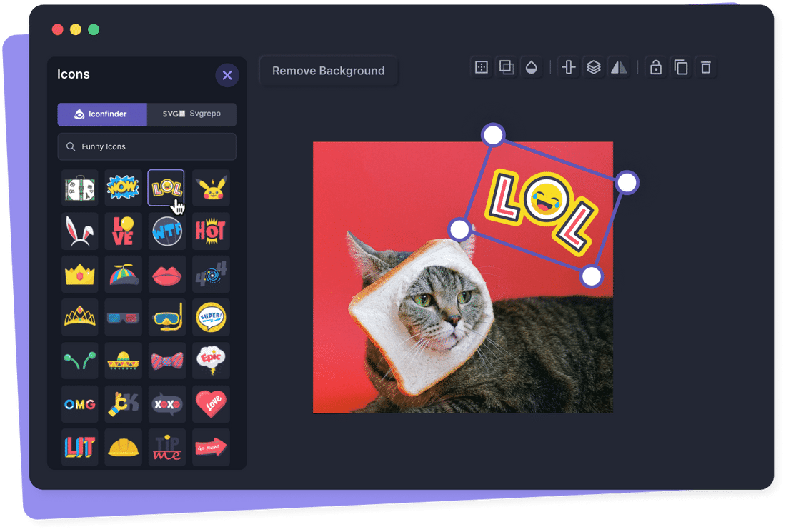Image resolution: width=786 pixels, height=532 pixels.
Task: Select the SUPER! round badge icon
Action: tap(211, 318)
